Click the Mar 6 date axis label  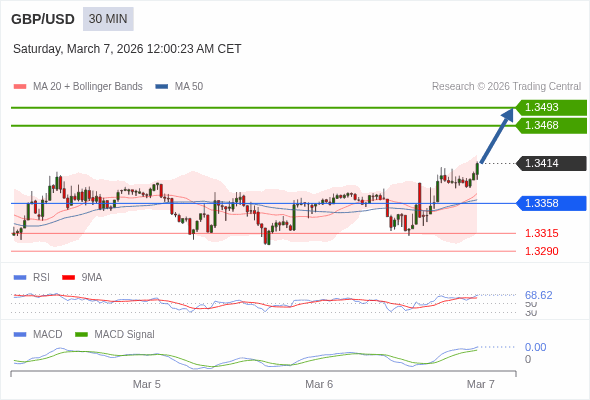tap(319, 384)
